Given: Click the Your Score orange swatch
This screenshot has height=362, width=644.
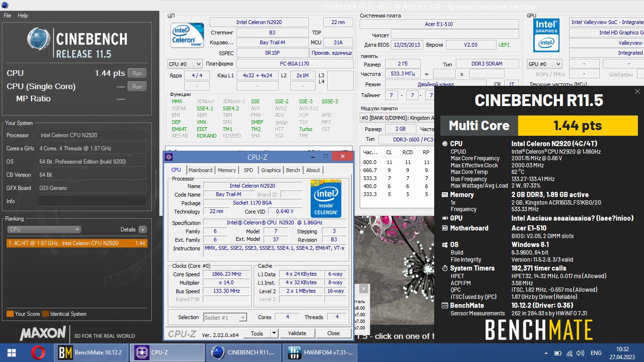Looking at the screenshot, I should click(x=10, y=314).
